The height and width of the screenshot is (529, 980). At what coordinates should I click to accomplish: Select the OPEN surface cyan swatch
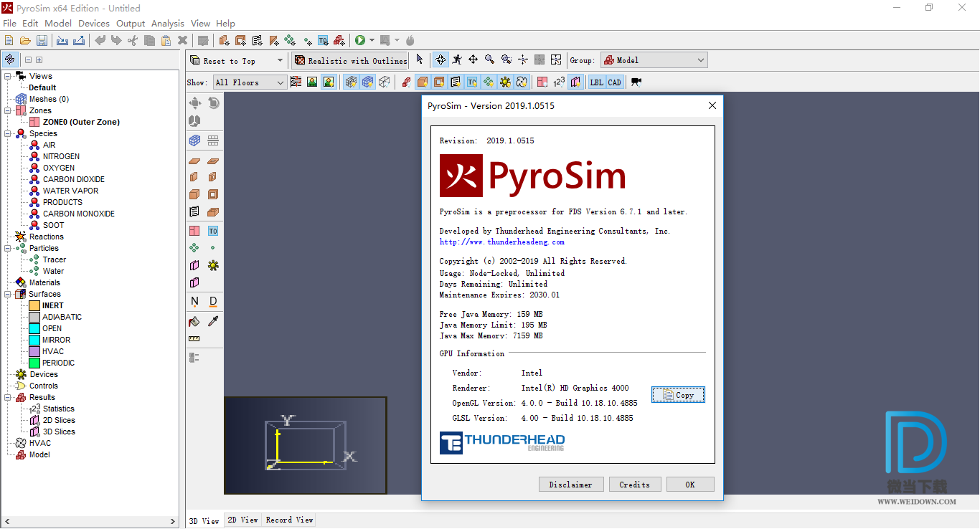point(34,328)
